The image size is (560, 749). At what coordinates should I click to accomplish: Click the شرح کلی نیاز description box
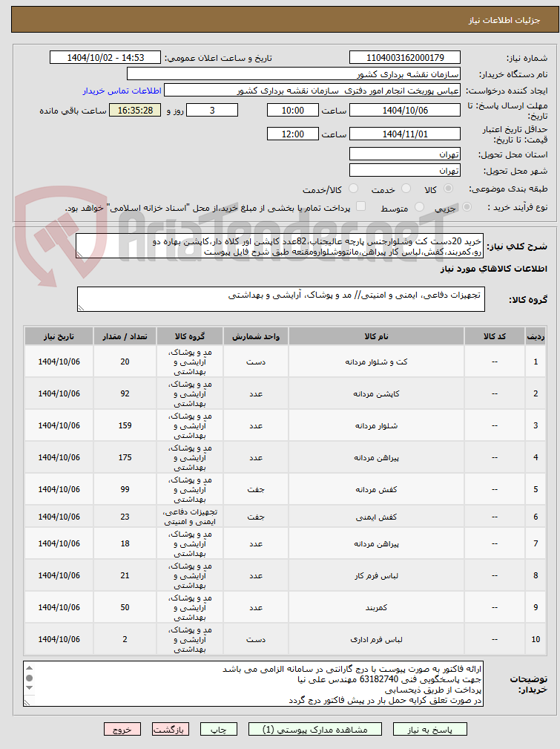coord(280,246)
